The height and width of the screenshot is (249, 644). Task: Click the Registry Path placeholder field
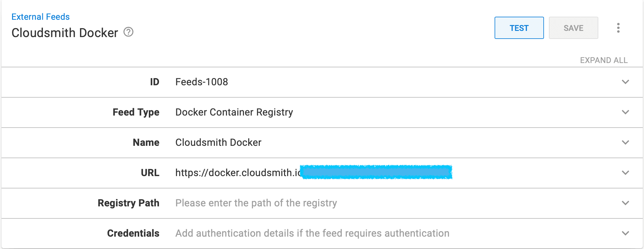click(x=256, y=203)
